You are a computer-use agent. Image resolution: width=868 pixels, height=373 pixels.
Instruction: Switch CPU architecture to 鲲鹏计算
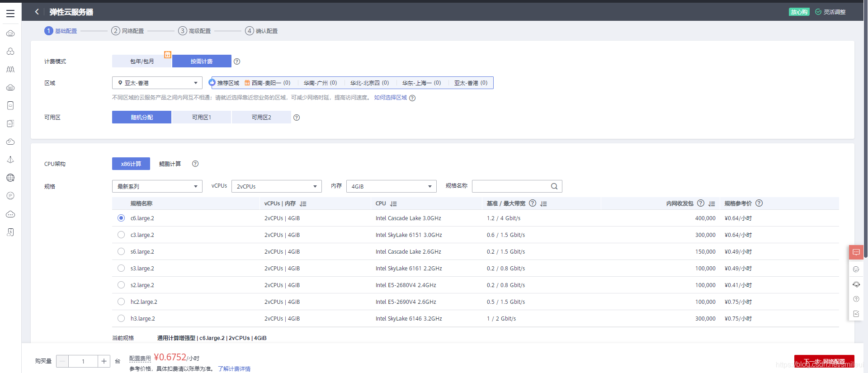tap(170, 164)
